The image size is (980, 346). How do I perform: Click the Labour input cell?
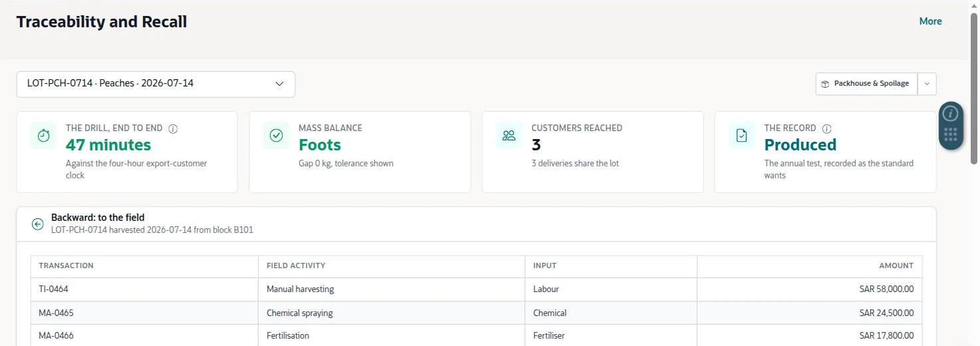(611, 289)
